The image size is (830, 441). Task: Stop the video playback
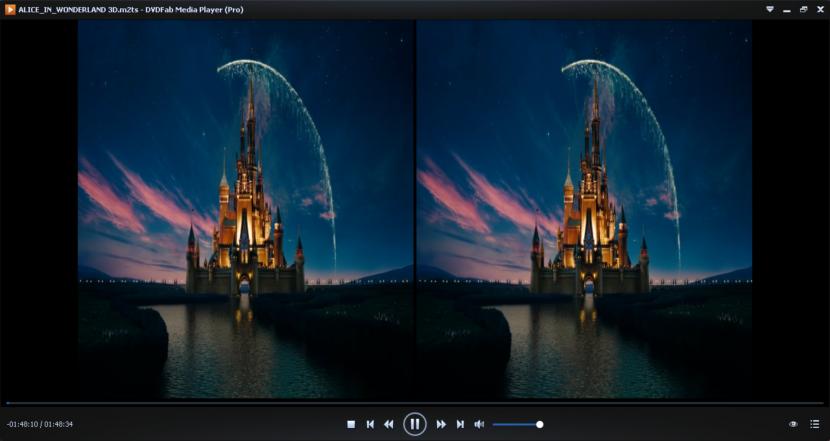pyautogui.click(x=351, y=424)
